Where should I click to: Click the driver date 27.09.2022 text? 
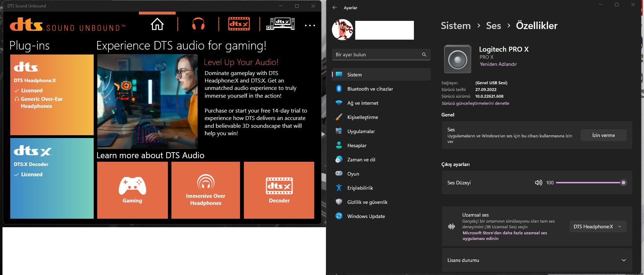tap(486, 90)
